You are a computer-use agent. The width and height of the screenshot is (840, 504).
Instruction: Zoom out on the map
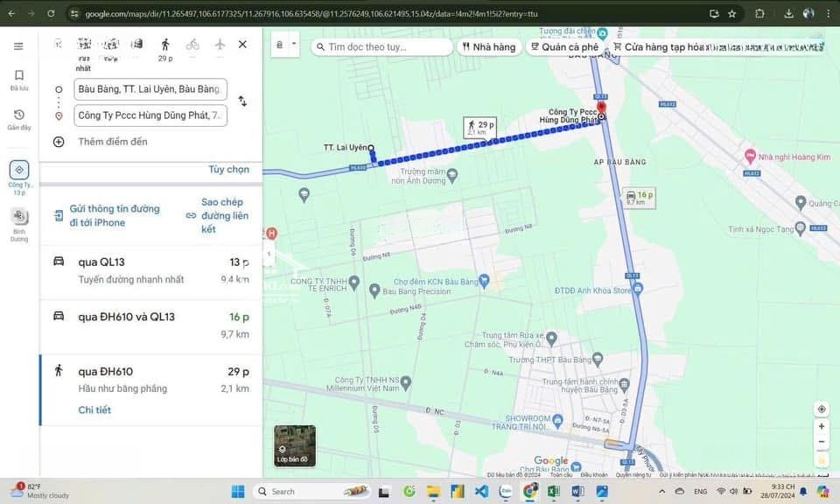(821, 443)
